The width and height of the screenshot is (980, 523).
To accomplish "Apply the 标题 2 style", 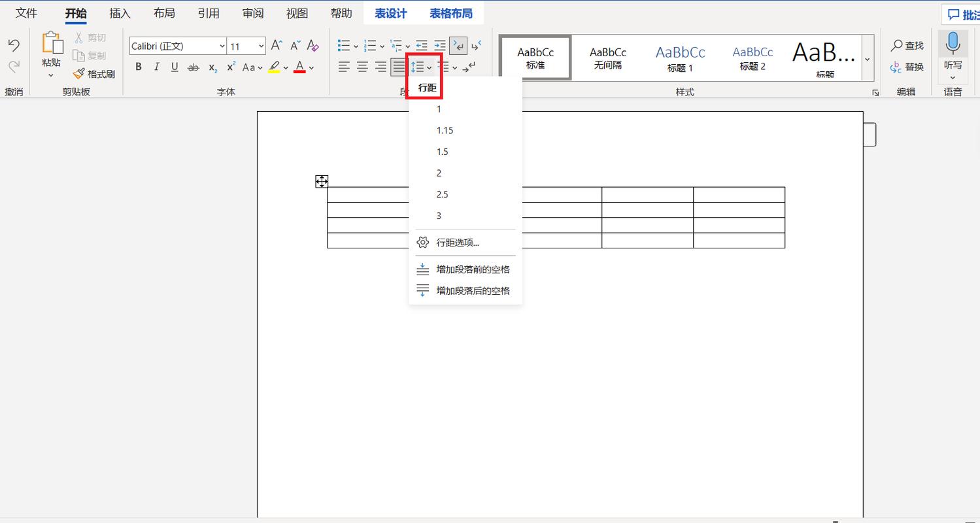I will tap(752, 58).
